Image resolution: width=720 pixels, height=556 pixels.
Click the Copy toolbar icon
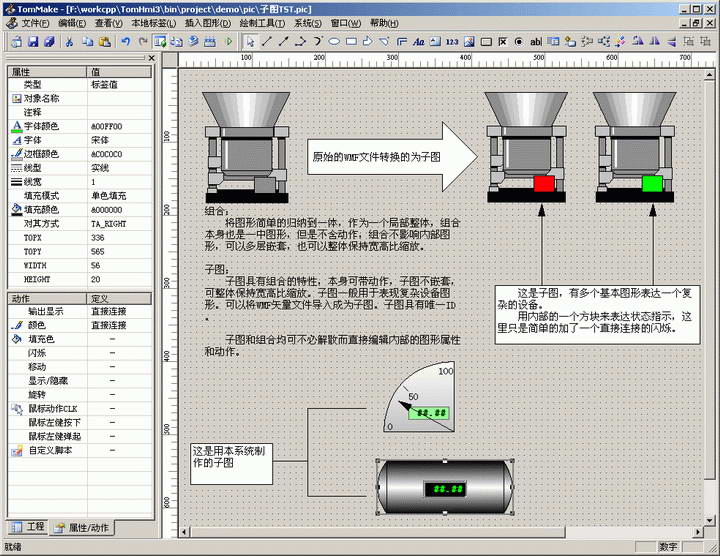[x=87, y=42]
